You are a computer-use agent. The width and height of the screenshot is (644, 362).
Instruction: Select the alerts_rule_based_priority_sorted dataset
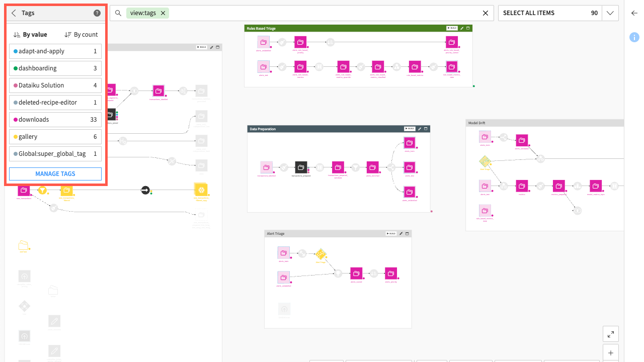[x=452, y=43]
